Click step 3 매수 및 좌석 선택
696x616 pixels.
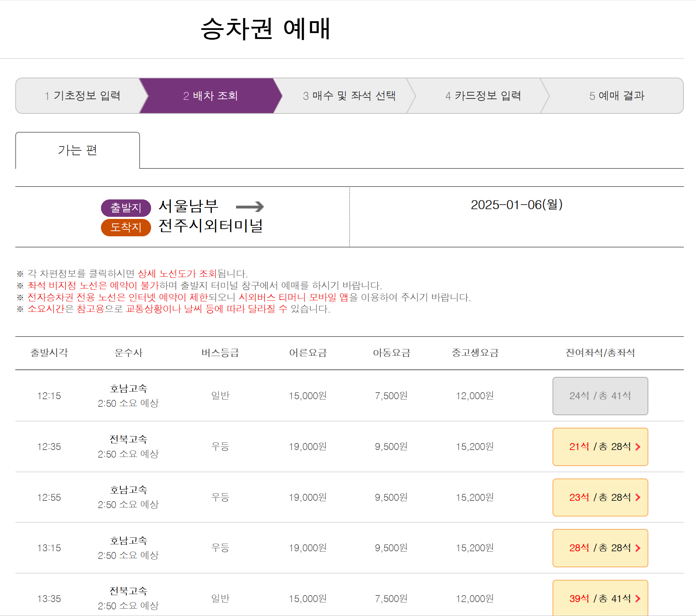[349, 96]
